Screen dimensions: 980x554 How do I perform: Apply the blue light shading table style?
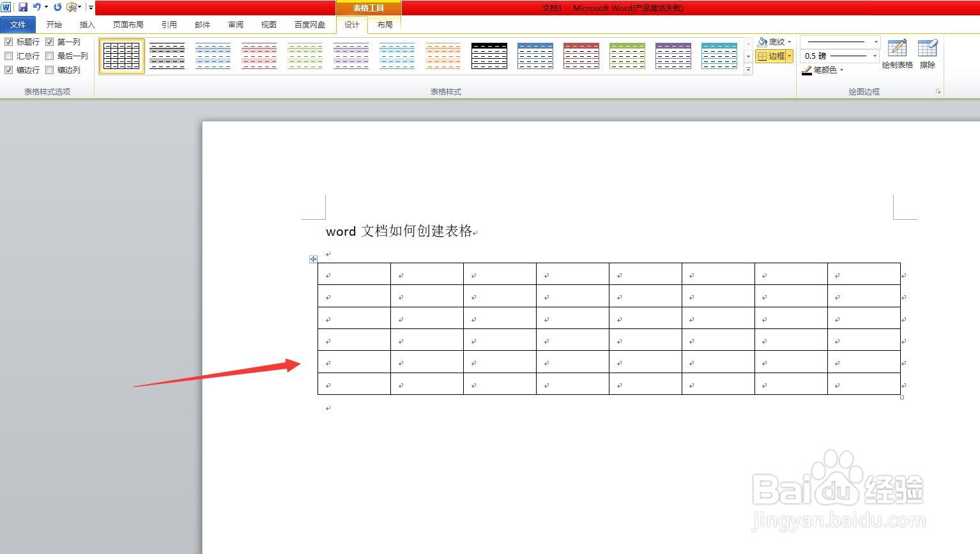(213, 56)
